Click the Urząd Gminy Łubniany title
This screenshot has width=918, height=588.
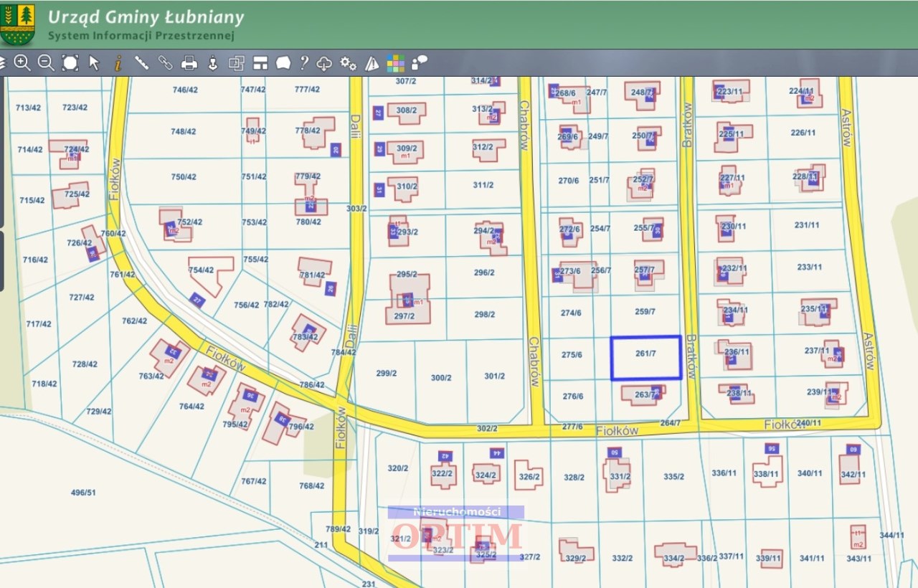coord(146,16)
